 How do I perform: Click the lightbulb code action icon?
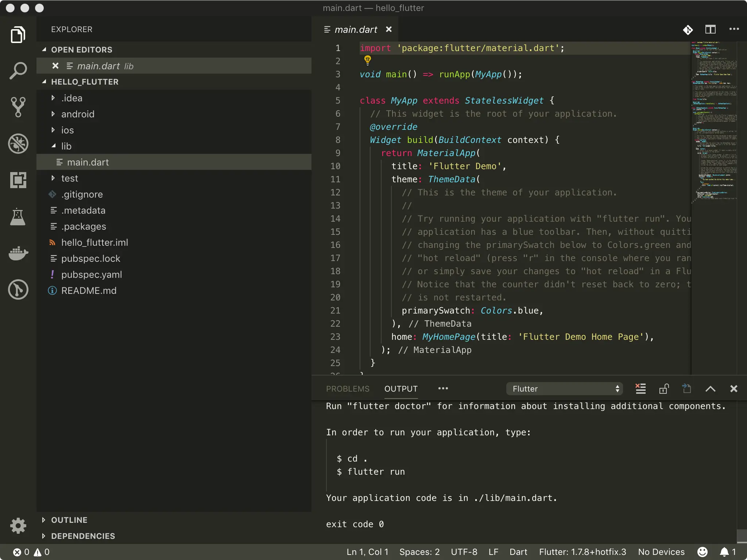[367, 59]
